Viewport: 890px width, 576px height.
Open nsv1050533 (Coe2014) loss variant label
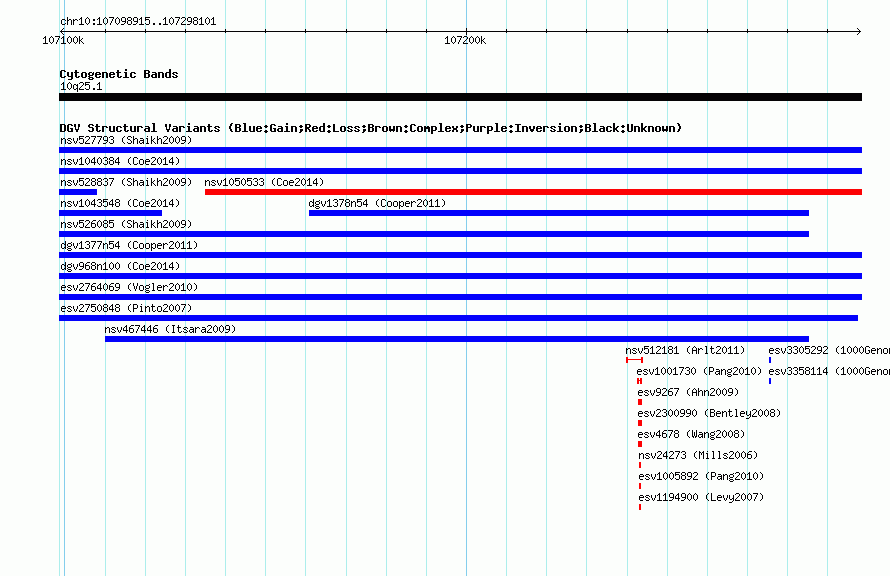click(264, 182)
